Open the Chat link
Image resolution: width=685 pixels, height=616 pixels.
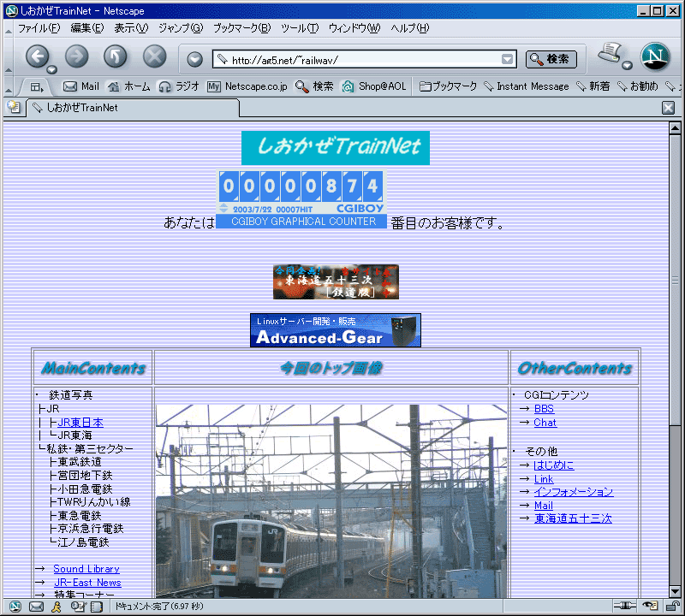545,423
